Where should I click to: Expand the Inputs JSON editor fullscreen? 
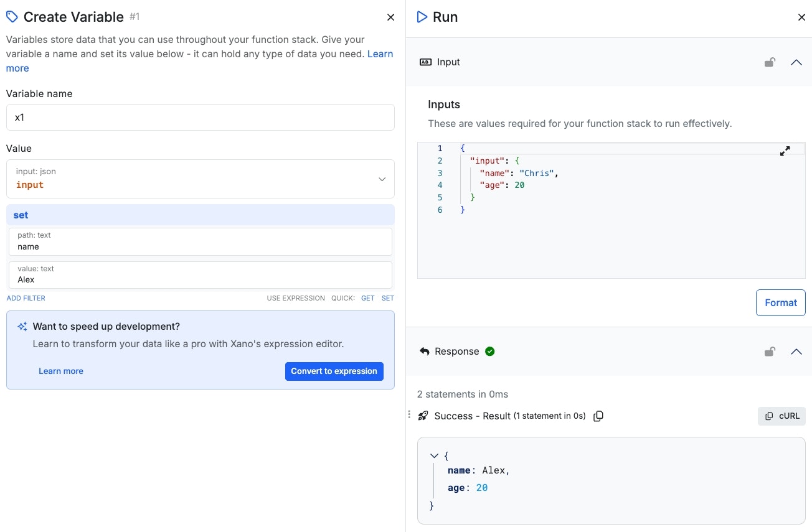[x=785, y=151]
